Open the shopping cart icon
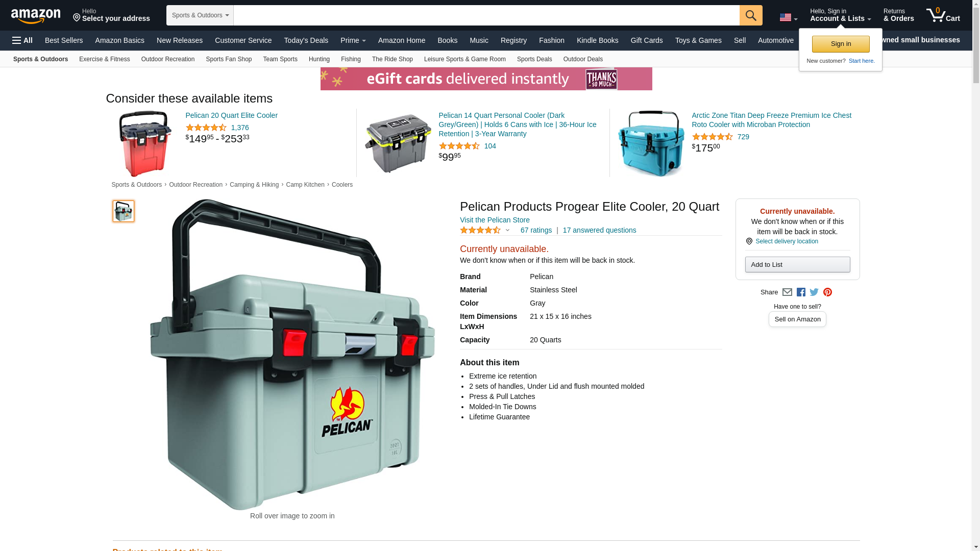This screenshot has height=551, width=980. tap(943, 15)
